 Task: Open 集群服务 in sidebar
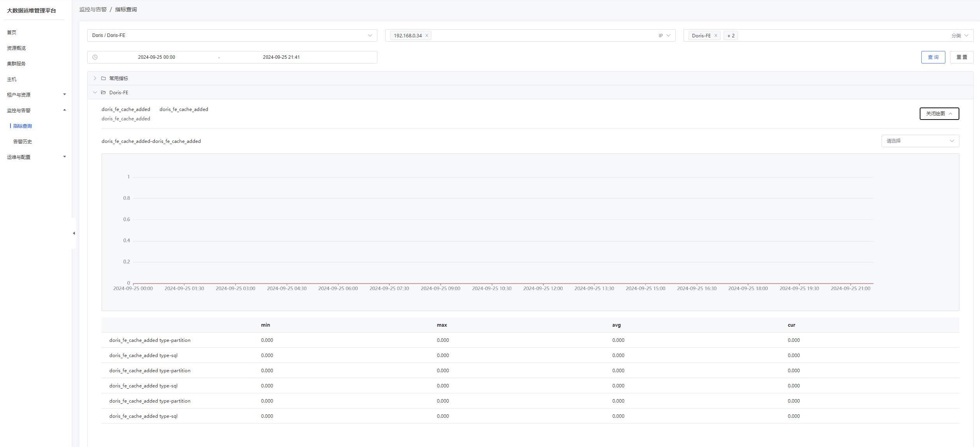16,63
